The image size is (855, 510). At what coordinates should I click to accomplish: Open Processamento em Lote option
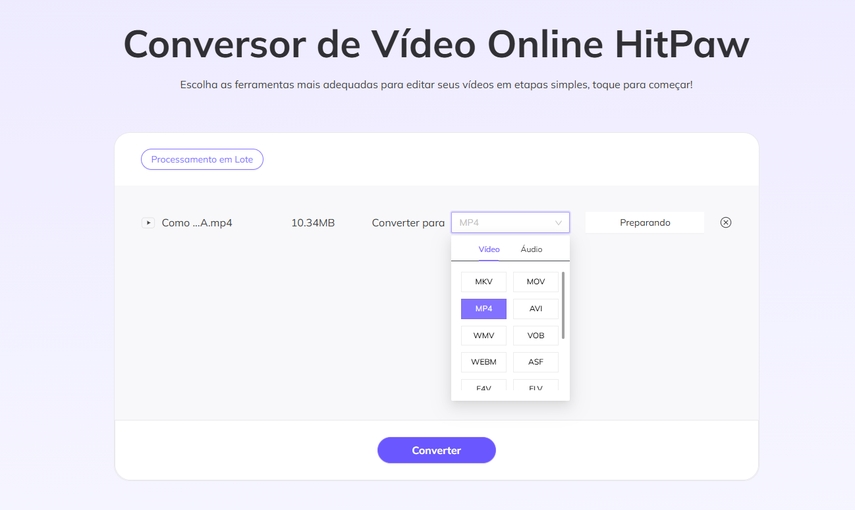point(202,159)
